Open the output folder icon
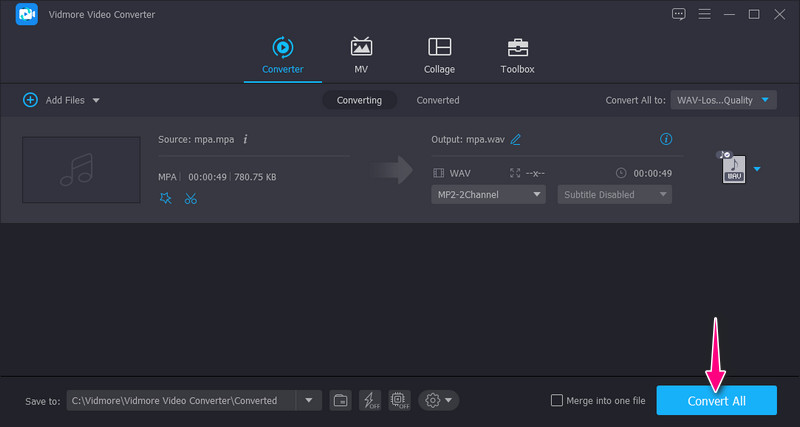800x427 pixels. [341, 400]
